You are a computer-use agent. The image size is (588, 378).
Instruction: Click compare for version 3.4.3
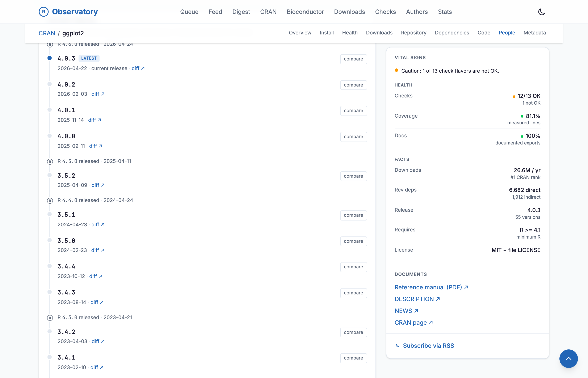[353, 293]
